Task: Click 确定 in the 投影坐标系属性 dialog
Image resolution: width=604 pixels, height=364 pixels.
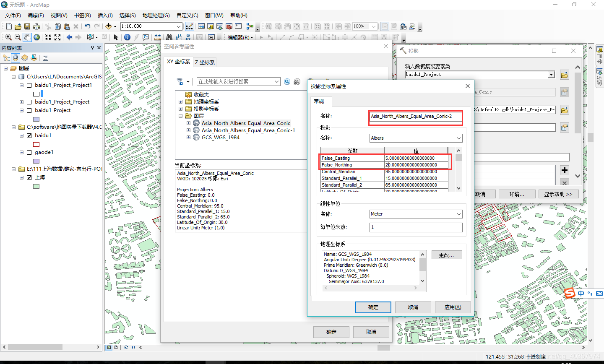Action: coord(373,307)
